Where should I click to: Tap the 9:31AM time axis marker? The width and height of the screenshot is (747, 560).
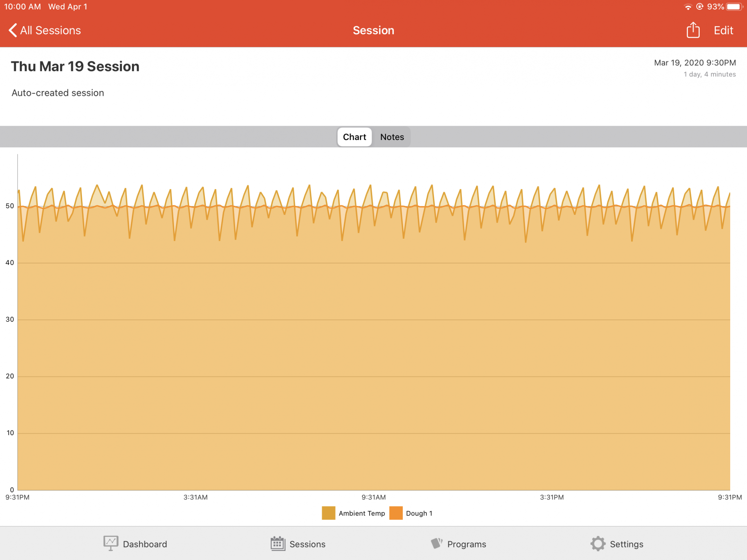coord(373,497)
